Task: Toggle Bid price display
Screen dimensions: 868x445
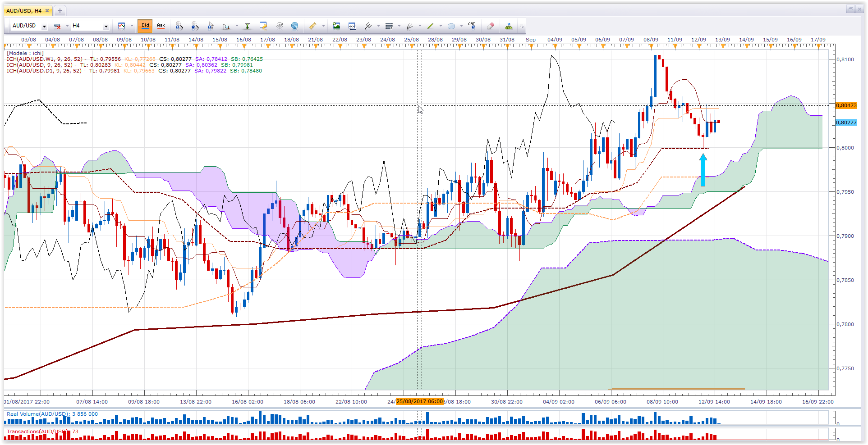Action: coord(145,26)
